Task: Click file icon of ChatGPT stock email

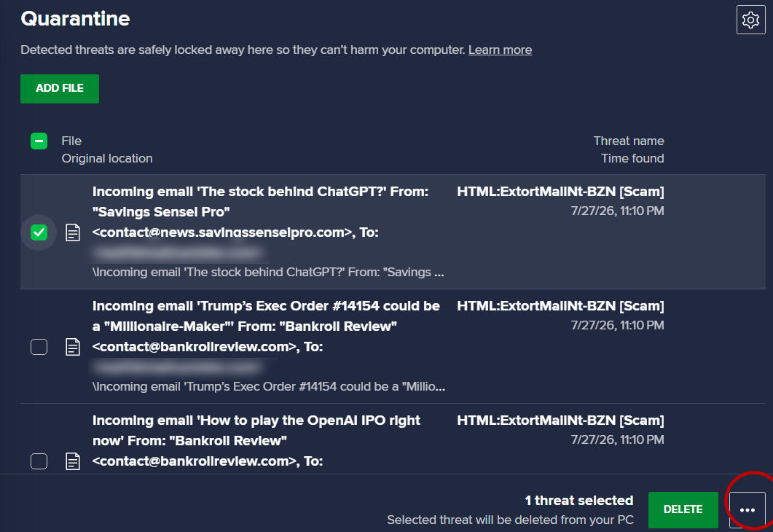Action: coord(73,232)
